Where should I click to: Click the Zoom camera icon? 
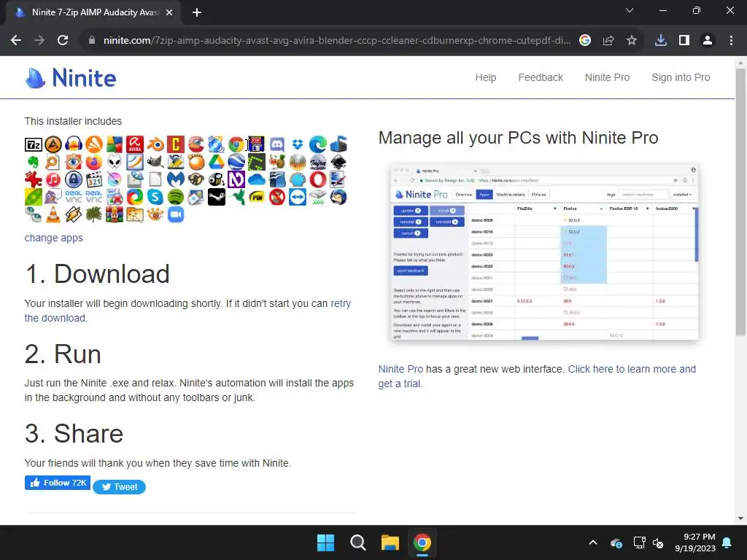pos(175,215)
